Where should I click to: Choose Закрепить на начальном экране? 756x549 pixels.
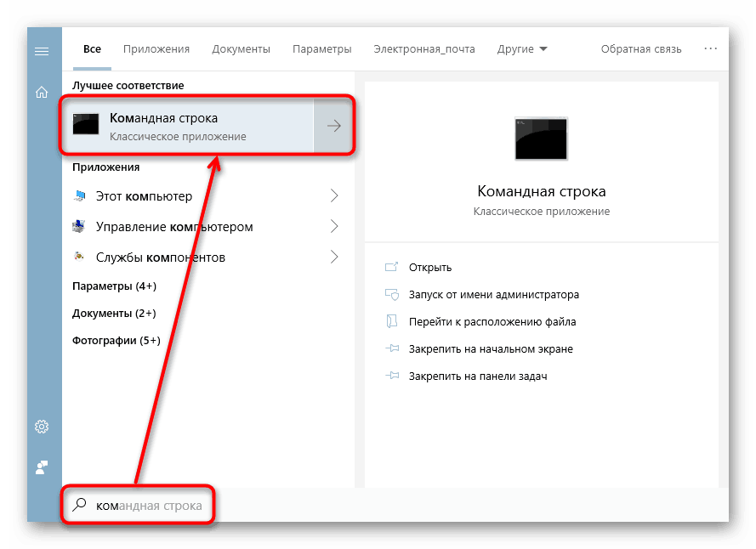coord(491,349)
